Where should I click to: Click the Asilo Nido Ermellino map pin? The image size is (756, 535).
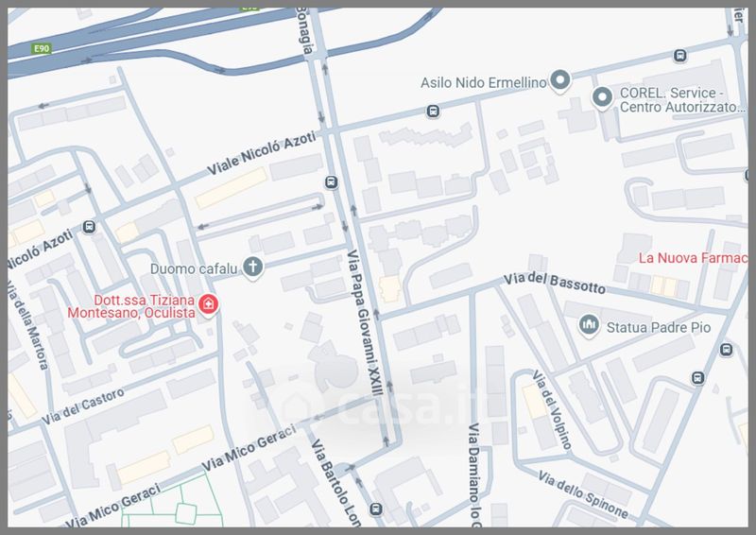tap(560, 80)
